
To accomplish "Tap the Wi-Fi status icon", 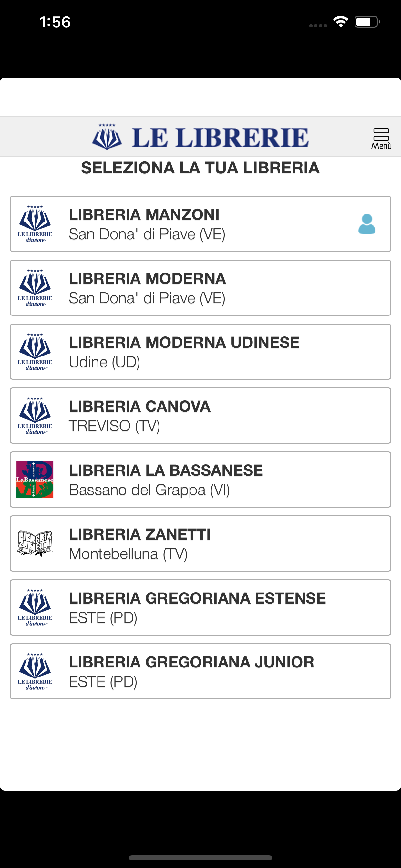I will pos(341,22).
